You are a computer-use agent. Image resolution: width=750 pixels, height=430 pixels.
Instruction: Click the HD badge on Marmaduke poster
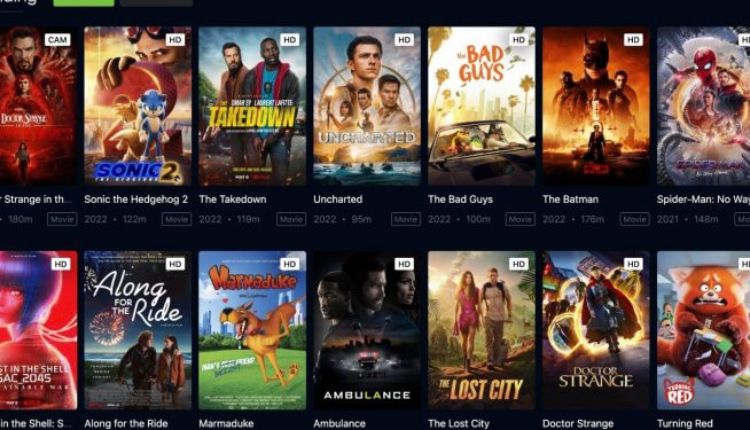coord(289,264)
